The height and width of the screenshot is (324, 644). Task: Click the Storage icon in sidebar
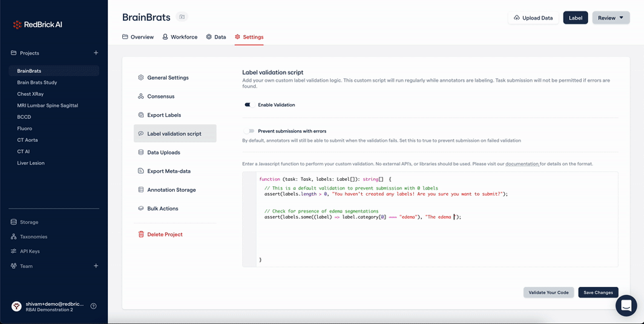14,222
